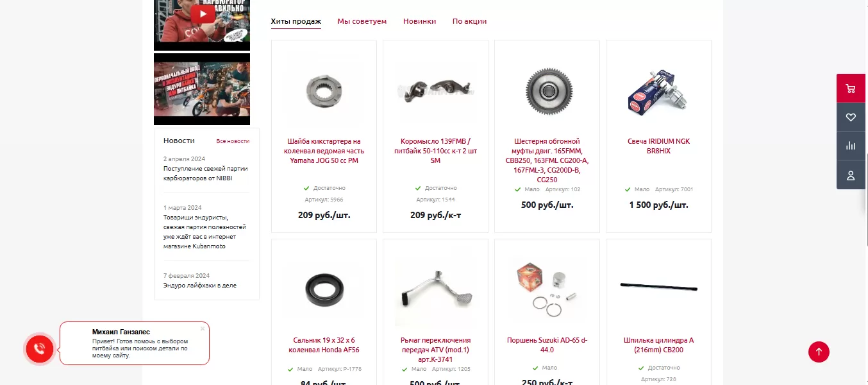Open news about NIBBI carburetors
The height and width of the screenshot is (385, 868).
pyautogui.click(x=205, y=173)
